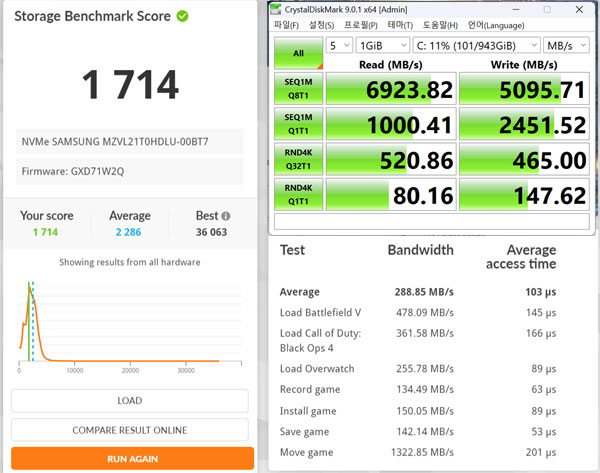Image resolution: width=600 pixels, height=473 pixels.
Task: Start the SEQ1M Q8T1 test
Action: click(x=298, y=89)
